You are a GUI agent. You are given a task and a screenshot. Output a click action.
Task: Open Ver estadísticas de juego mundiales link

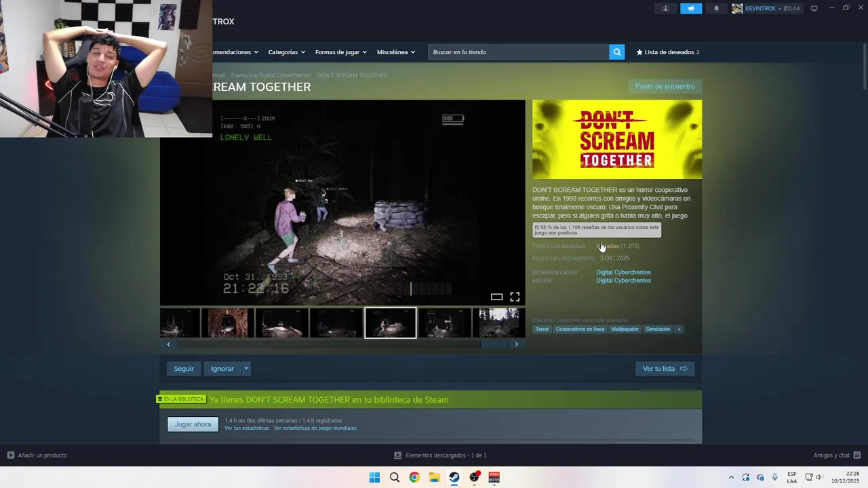(x=315, y=428)
